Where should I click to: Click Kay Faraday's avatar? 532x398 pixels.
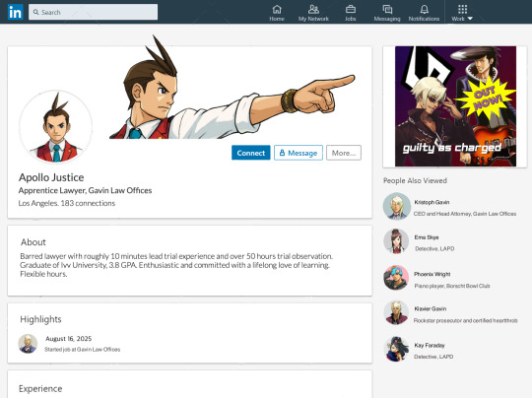click(396, 349)
